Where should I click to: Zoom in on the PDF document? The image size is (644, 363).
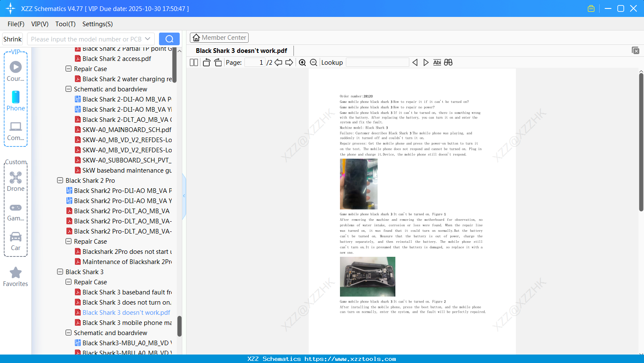[x=302, y=63]
